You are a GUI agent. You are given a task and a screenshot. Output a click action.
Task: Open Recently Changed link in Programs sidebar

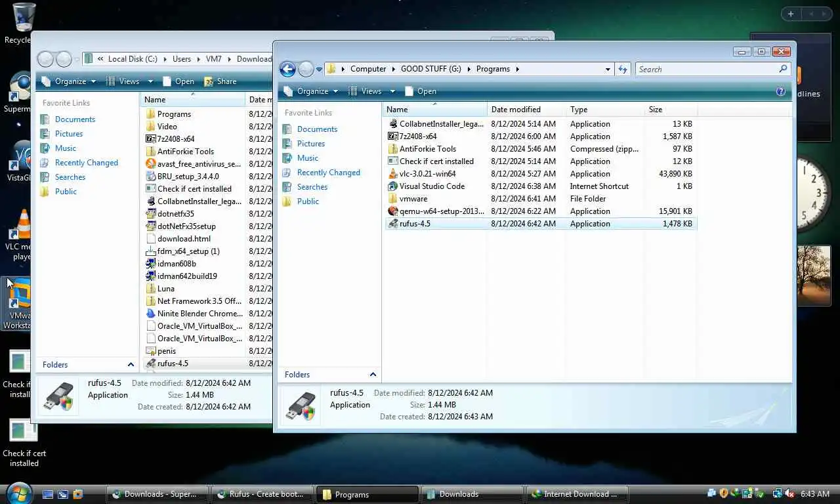coord(328,173)
